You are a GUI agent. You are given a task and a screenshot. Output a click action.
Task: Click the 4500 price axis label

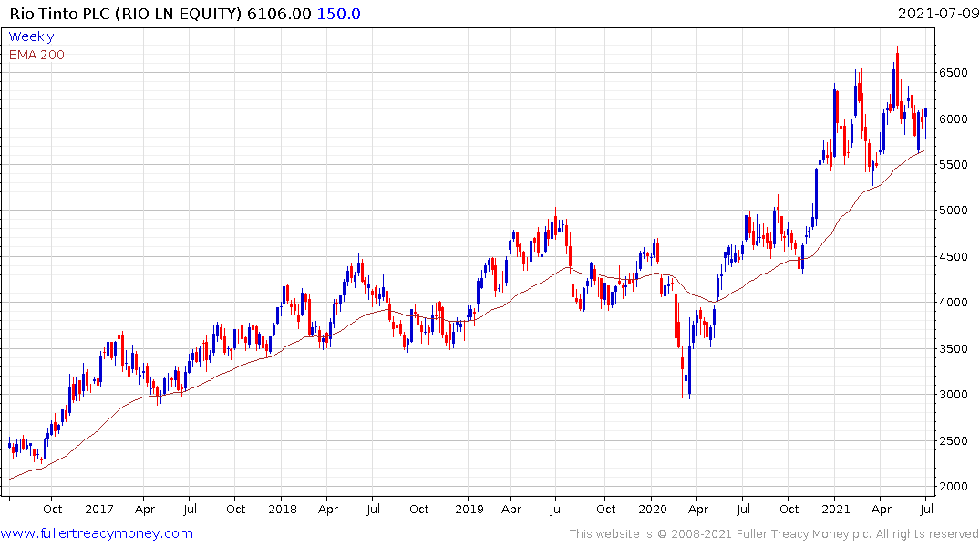point(954,256)
